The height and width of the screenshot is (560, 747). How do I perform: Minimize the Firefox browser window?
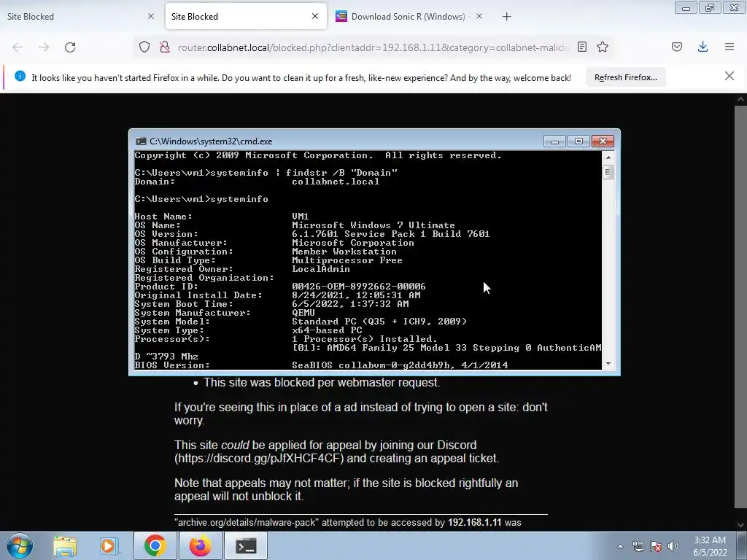point(686,8)
